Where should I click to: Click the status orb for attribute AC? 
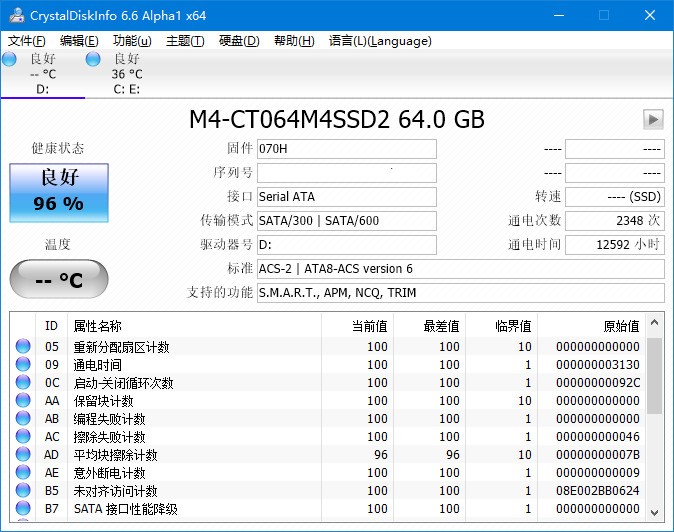(x=23, y=436)
